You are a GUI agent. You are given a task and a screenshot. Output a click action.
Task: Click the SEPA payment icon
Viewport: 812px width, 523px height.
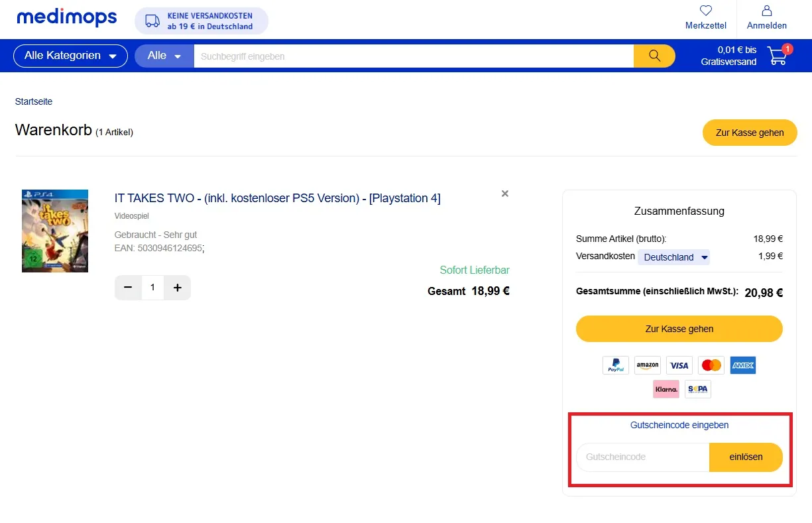point(697,389)
